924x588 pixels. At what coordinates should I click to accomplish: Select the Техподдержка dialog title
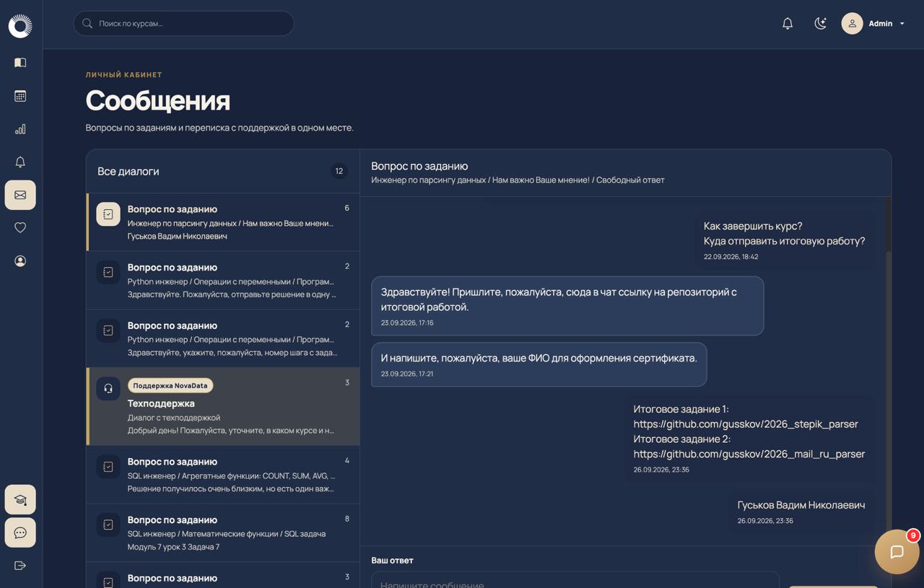pos(161,403)
